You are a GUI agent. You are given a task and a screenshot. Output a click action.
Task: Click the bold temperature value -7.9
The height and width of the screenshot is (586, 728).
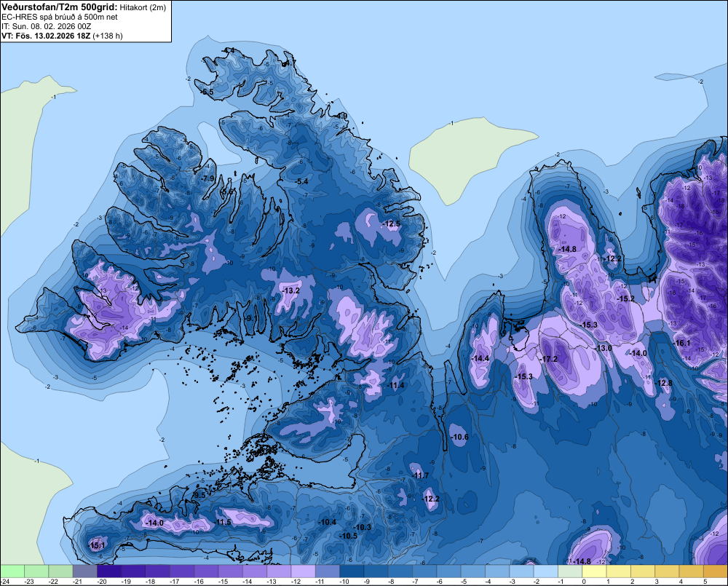pos(208,178)
